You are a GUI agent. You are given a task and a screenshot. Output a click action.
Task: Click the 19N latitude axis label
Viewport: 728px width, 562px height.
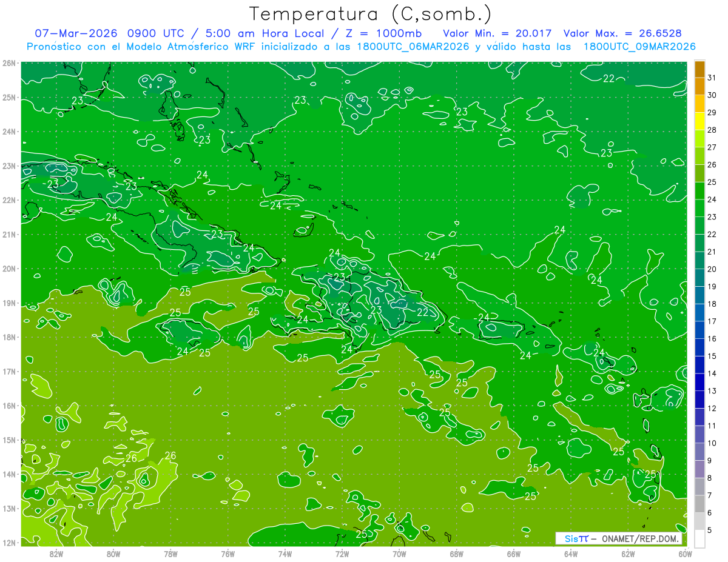pos(8,303)
